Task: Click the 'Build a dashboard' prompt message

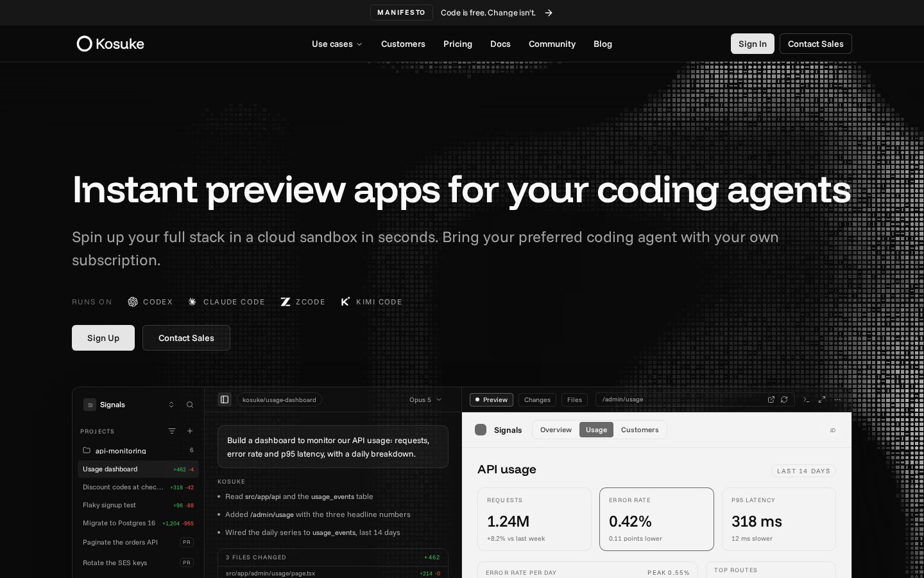Action: [x=333, y=447]
